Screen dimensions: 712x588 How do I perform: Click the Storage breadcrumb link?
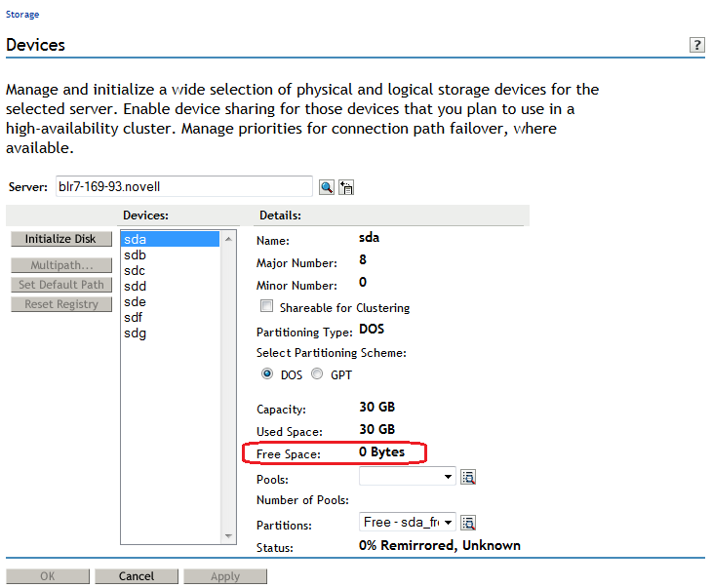tap(22, 16)
